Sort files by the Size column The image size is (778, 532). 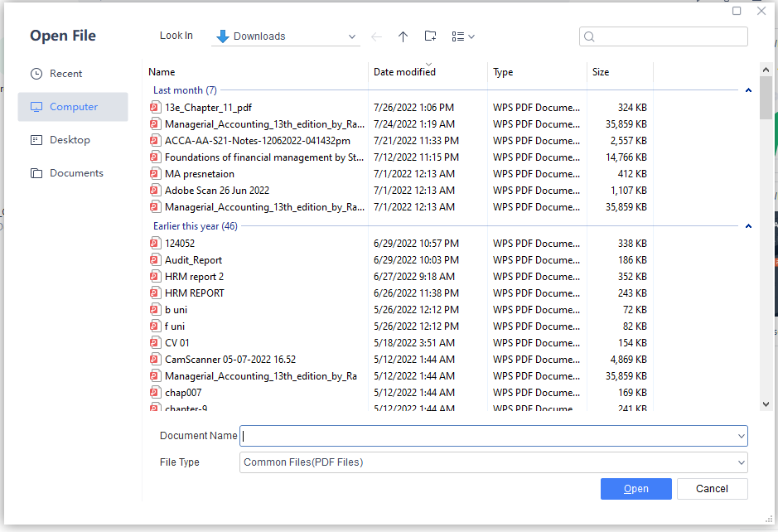[601, 72]
